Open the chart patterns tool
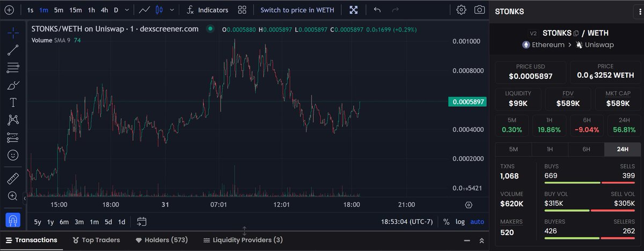This screenshot has width=644, height=251. coord(13,120)
